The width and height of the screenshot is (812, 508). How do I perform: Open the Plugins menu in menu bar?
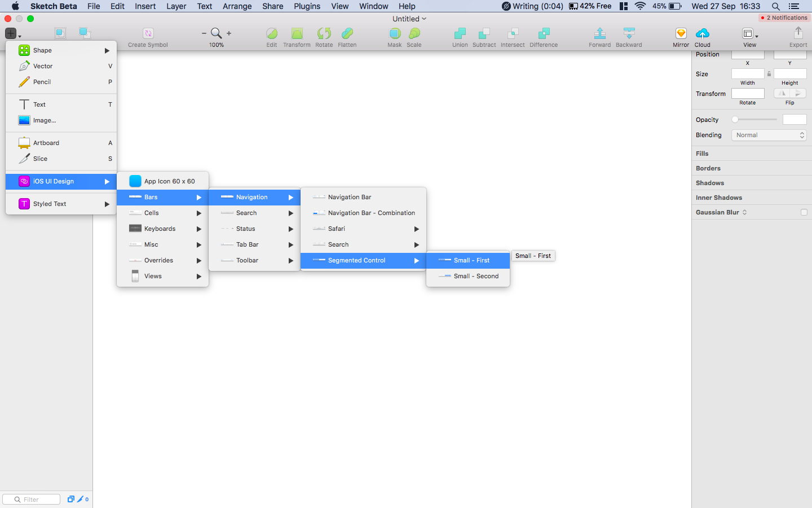307,6
